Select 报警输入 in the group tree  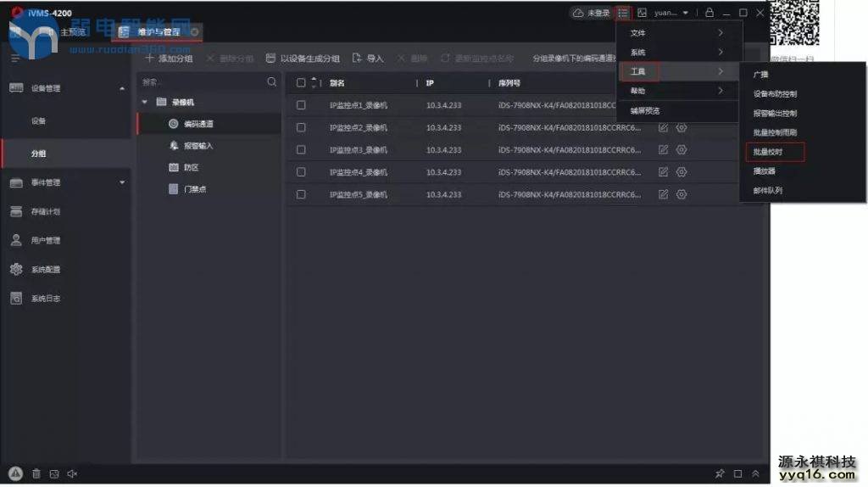(198, 146)
